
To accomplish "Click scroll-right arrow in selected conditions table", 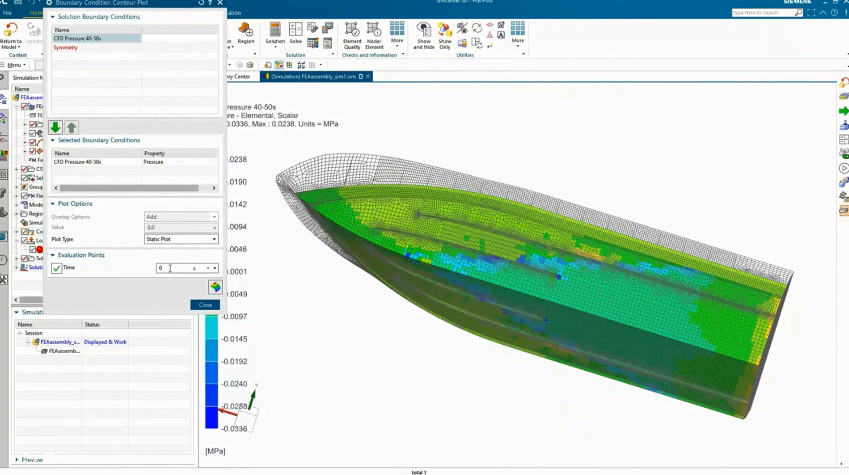I will (x=214, y=188).
